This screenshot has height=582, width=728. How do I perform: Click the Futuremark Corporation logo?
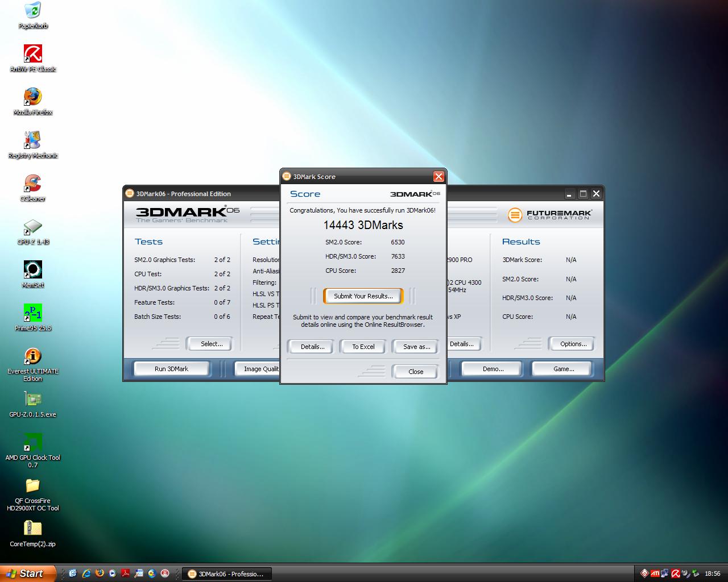click(x=550, y=215)
